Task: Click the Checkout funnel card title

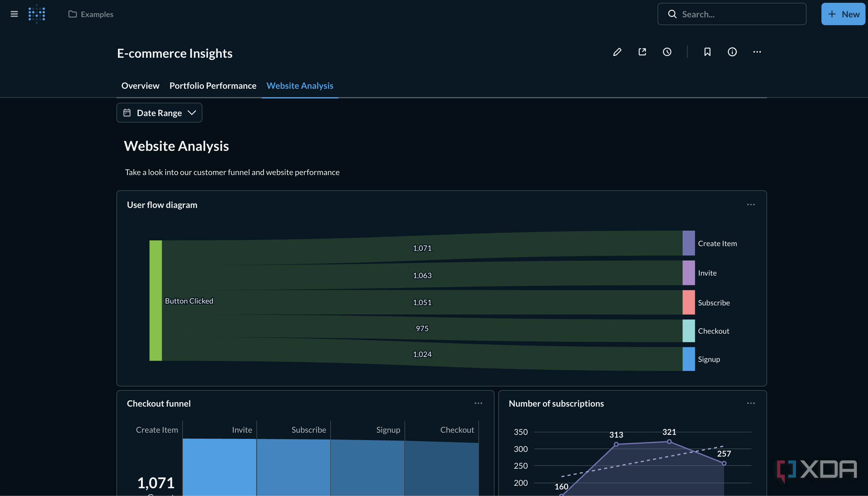Action: point(159,403)
